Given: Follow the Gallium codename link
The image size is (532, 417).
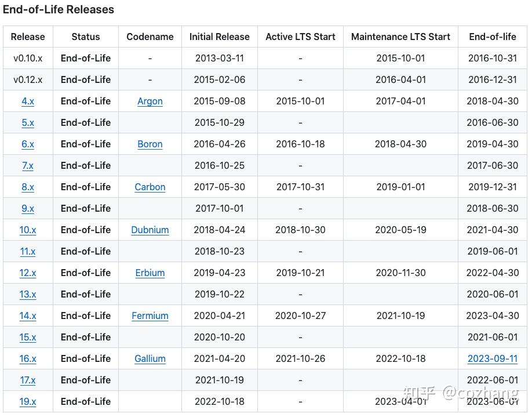Looking at the screenshot, I should coord(150,358).
